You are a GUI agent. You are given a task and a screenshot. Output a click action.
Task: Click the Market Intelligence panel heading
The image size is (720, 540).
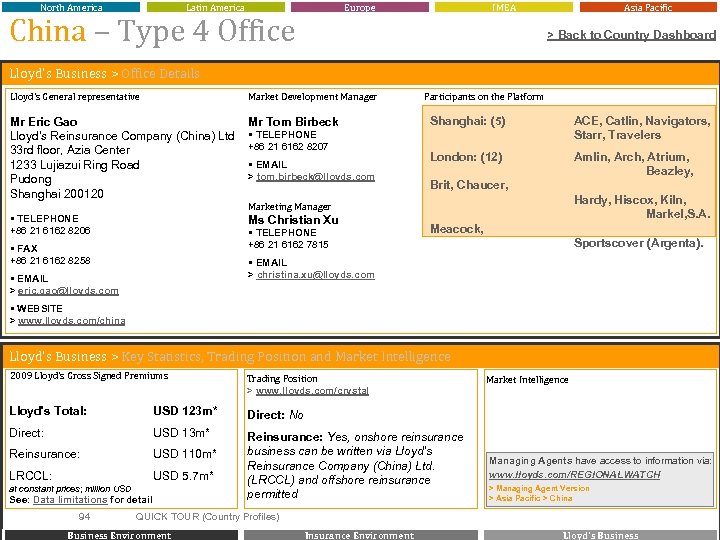click(x=527, y=380)
